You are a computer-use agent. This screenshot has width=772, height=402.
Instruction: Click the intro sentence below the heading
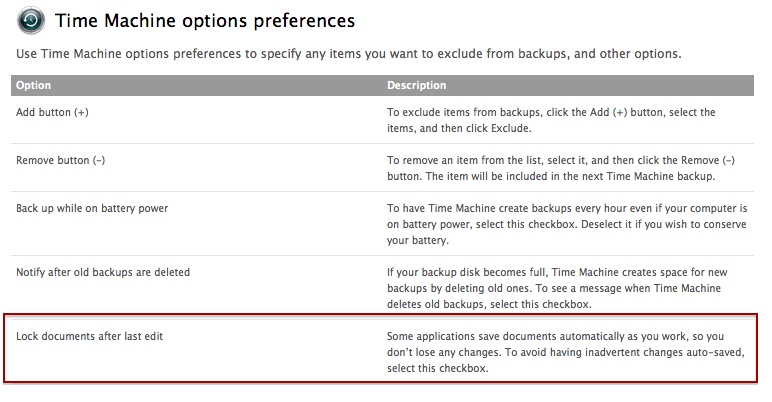point(347,53)
